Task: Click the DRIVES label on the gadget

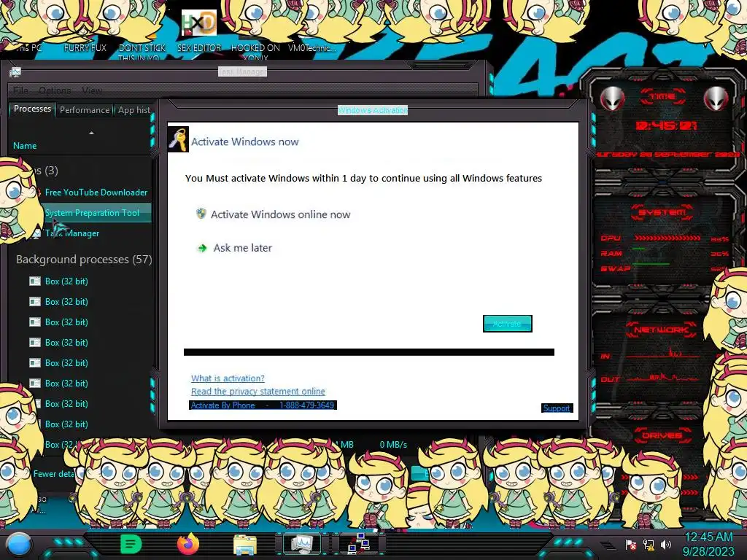Action: [661, 435]
